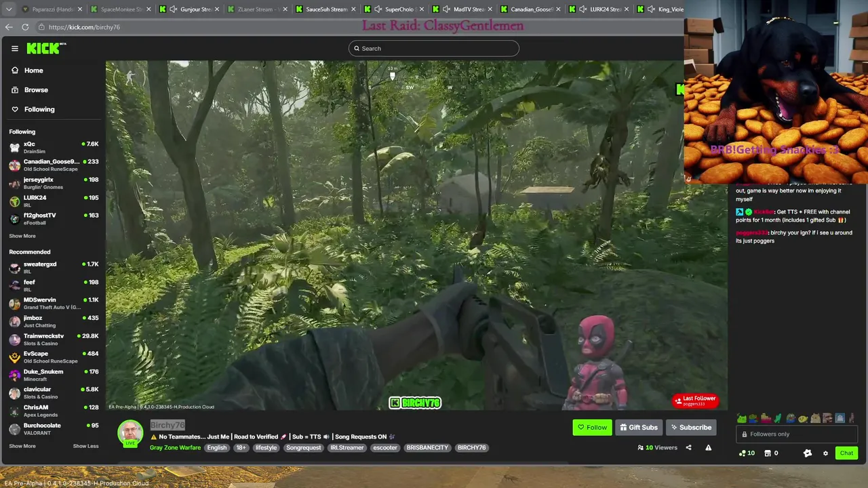Click the Birchy76 channel name heading
This screenshot has height=488, width=868.
(x=167, y=425)
